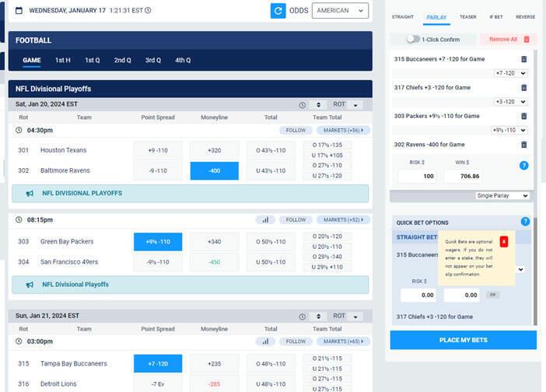Click the sort arrows in Sun, Jan 21 header

(318, 316)
